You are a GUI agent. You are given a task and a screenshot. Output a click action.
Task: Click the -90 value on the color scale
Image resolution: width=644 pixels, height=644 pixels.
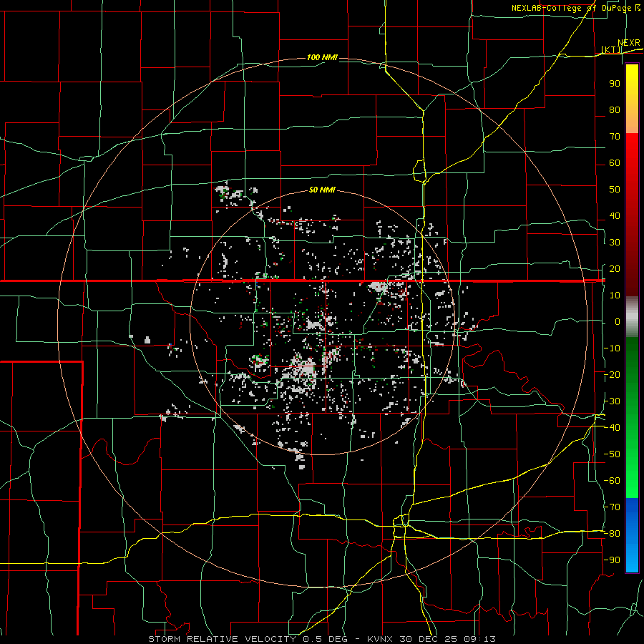tap(612, 560)
